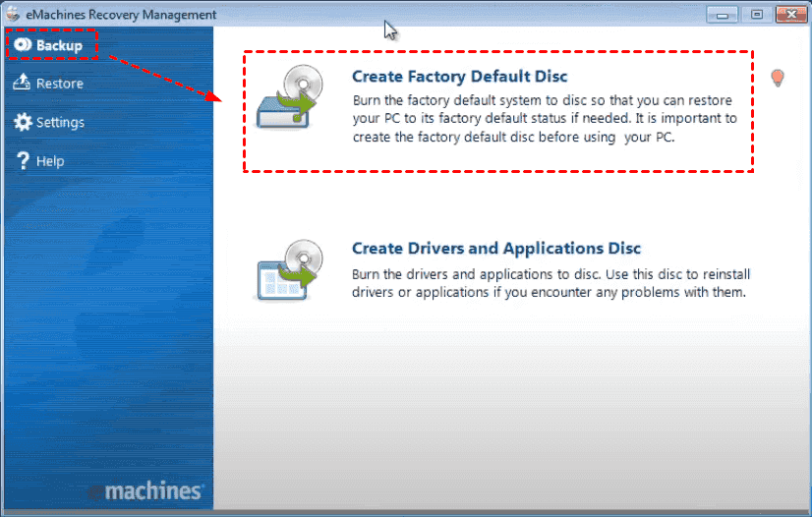Switch to the Restore section label
Viewport: 812px width, 517px height.
[60, 84]
